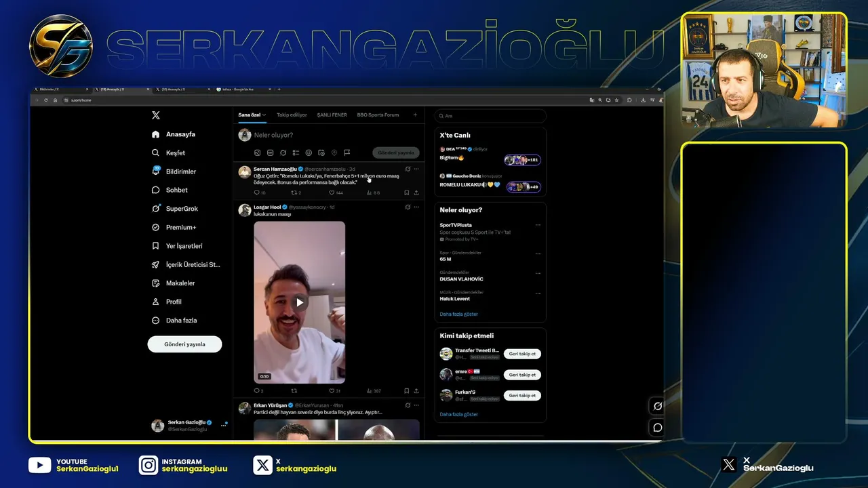
Task: Click composer Gönderi yayınla button
Action: (x=396, y=153)
